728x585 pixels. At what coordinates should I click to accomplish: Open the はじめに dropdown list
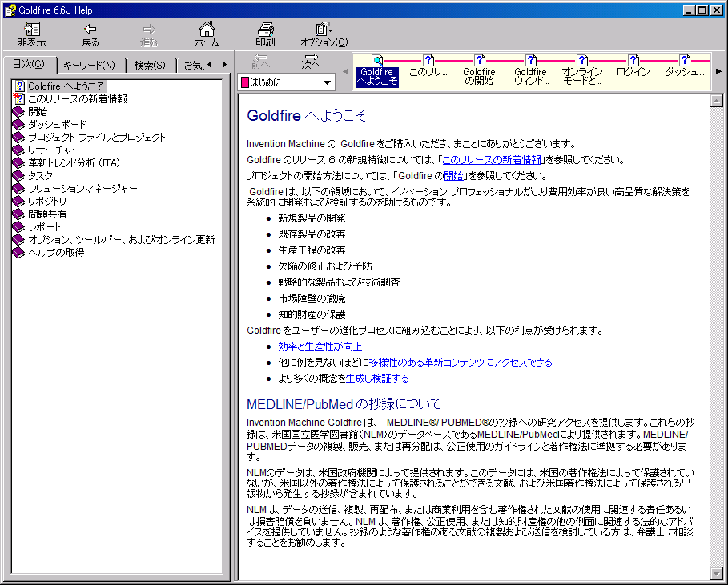pyautogui.click(x=327, y=82)
